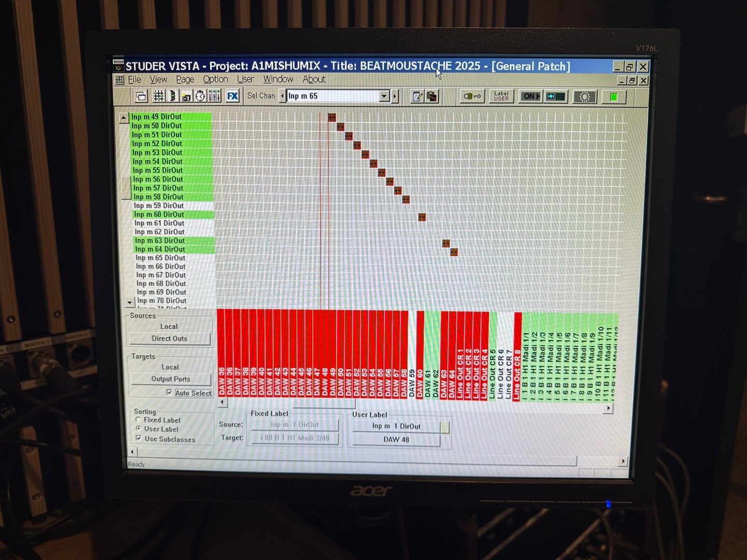Select the User Label sorting option
This screenshot has width=747, height=560.
click(139, 428)
